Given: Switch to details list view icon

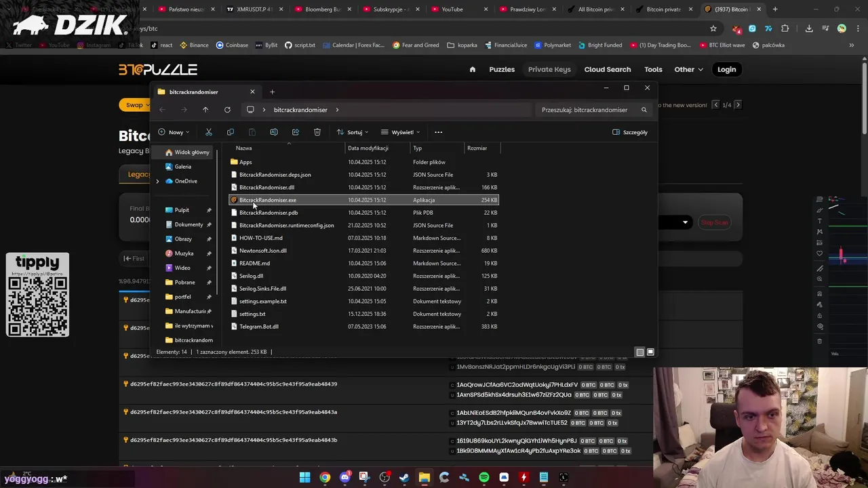Looking at the screenshot, I should tap(639, 352).
